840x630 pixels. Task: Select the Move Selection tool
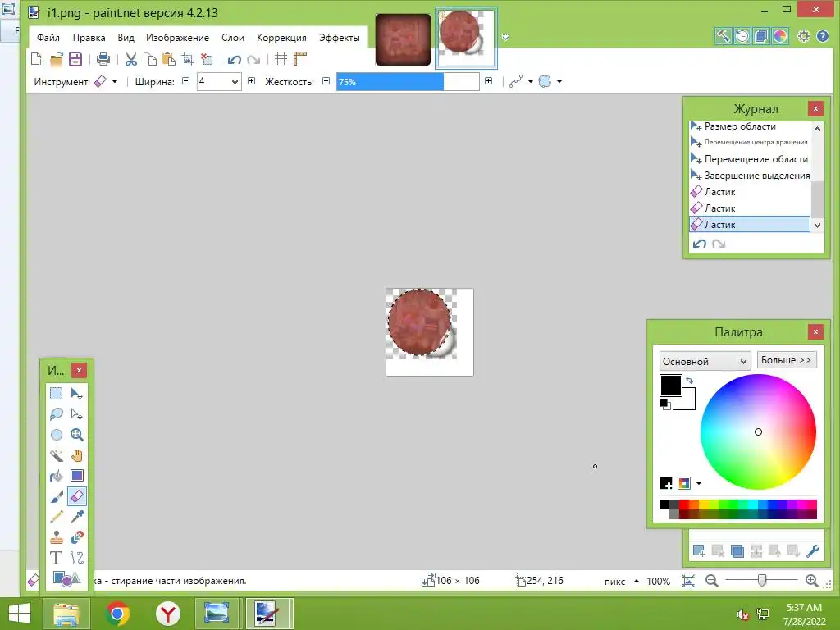pyautogui.click(x=76, y=414)
